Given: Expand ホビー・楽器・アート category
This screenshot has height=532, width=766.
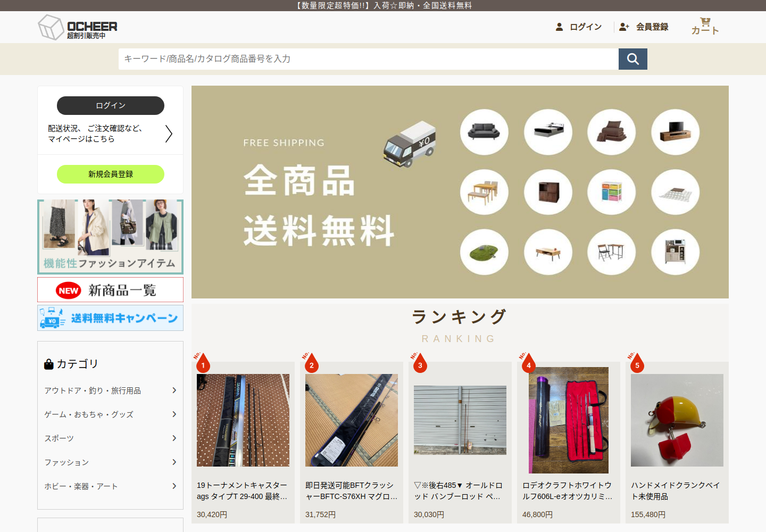Looking at the screenshot, I should [110, 486].
